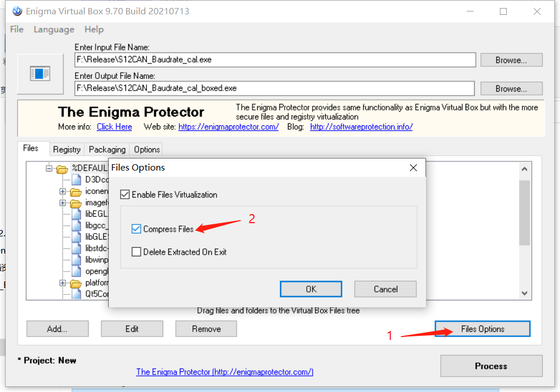Screen dimensions: 560x392
Task: Switch to the Options tab
Action: (147, 149)
